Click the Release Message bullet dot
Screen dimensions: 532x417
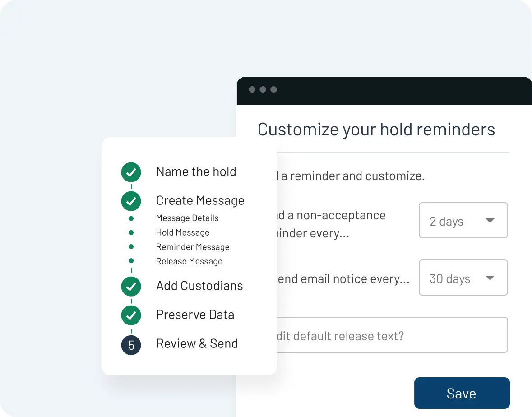click(131, 261)
